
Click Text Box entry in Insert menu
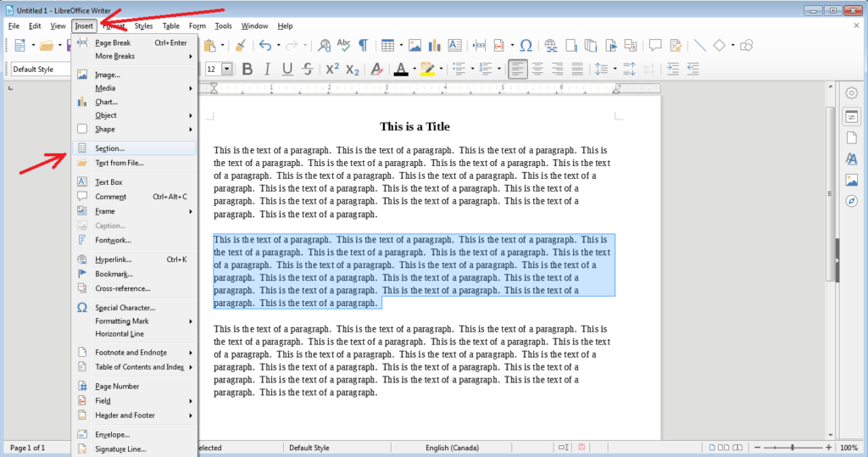click(x=108, y=181)
